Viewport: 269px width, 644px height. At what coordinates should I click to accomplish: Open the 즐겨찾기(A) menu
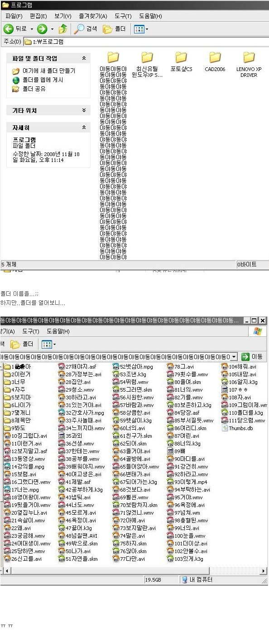[x=92, y=16]
